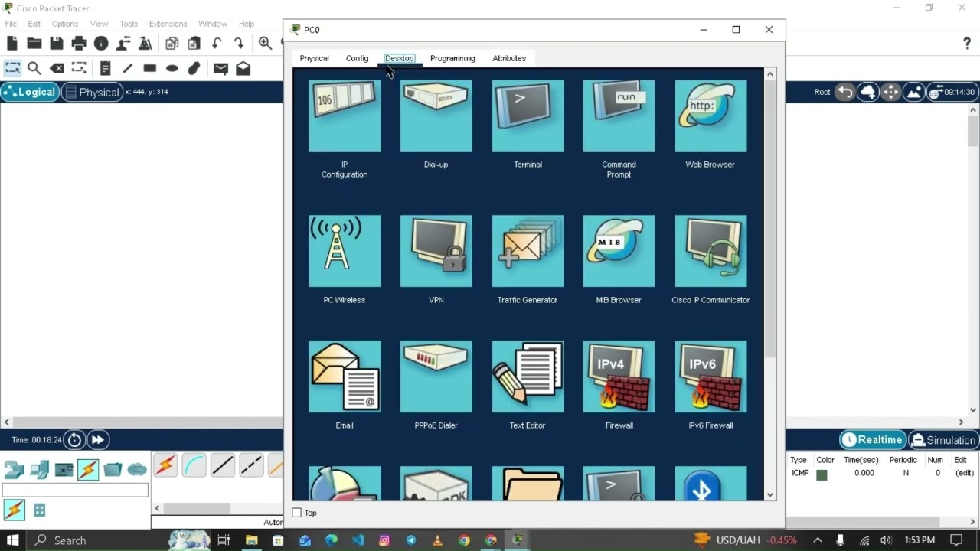Switch to Realtime mode

pyautogui.click(x=872, y=440)
